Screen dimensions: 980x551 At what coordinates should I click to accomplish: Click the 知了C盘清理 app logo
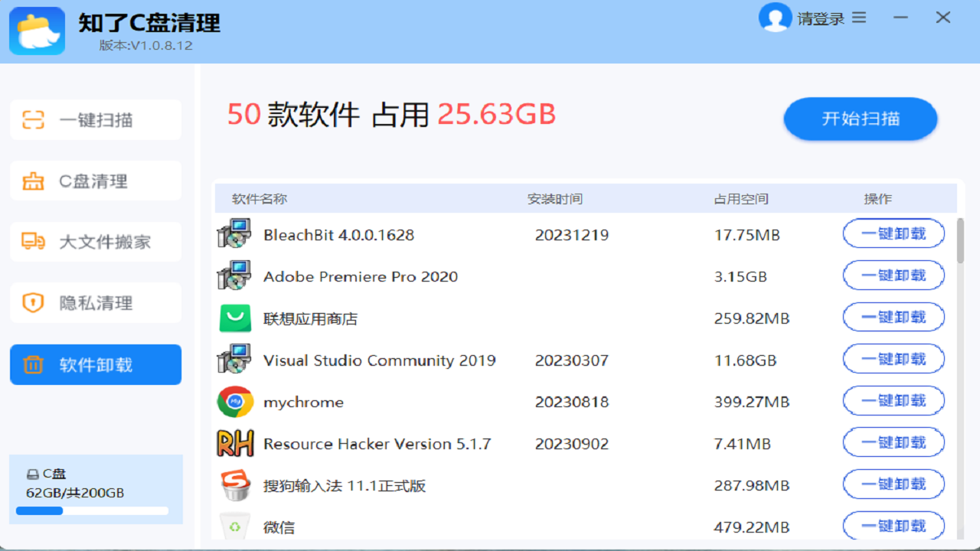(36, 31)
